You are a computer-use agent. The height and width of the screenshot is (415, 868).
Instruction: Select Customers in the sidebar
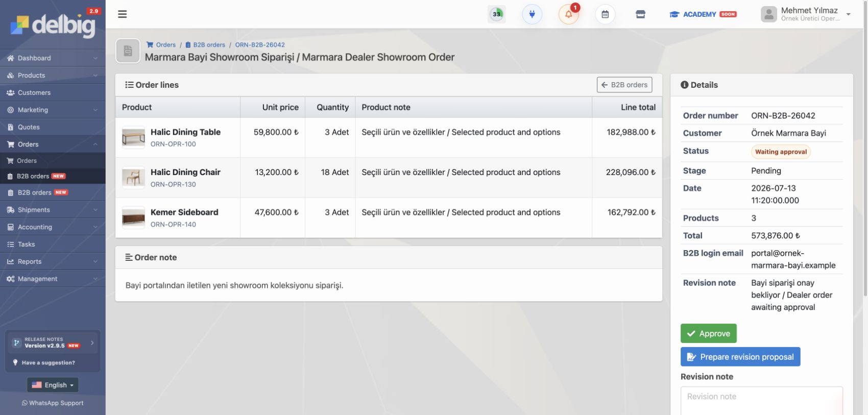53,92
